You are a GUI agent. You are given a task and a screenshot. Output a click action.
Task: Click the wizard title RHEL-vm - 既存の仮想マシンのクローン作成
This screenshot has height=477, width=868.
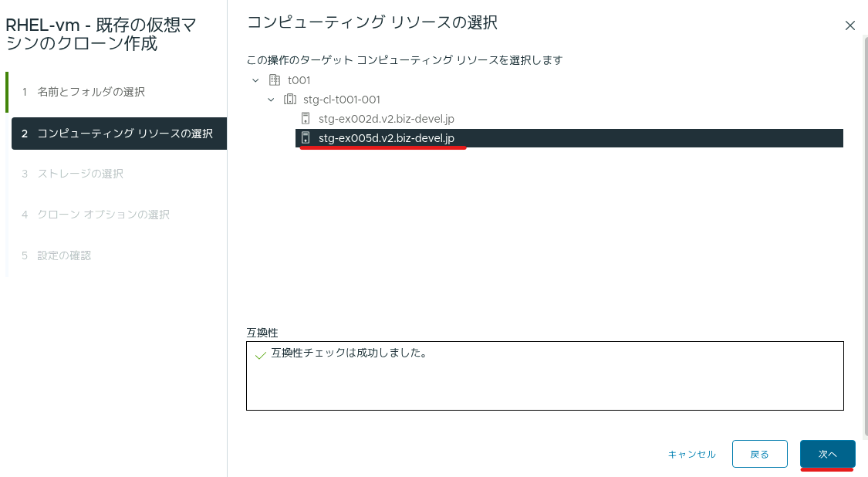pyautogui.click(x=101, y=35)
